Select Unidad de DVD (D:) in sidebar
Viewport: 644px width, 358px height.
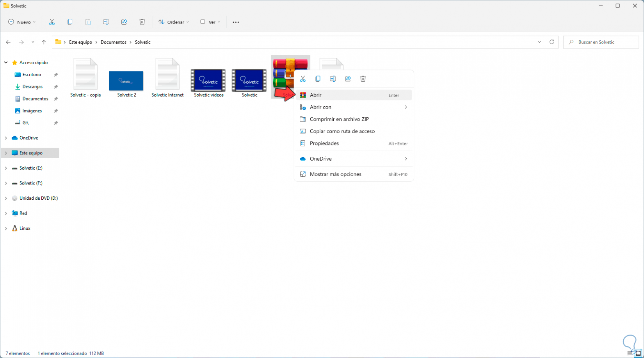click(x=39, y=198)
